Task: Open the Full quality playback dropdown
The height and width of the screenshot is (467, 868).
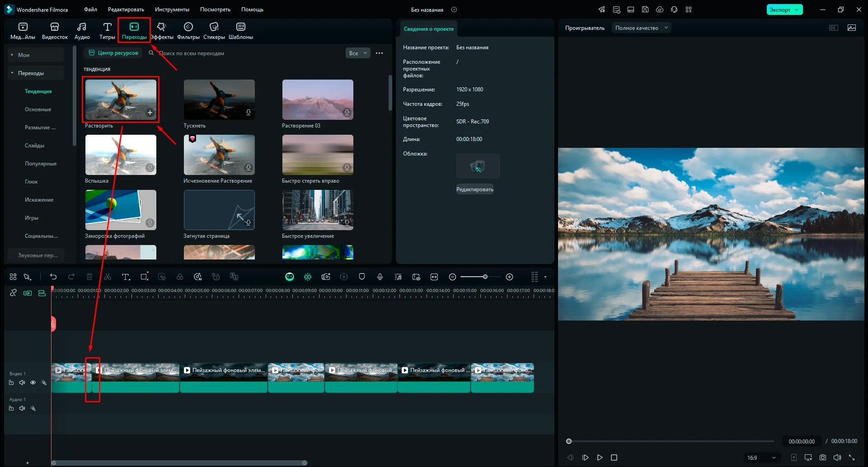Action: click(641, 28)
